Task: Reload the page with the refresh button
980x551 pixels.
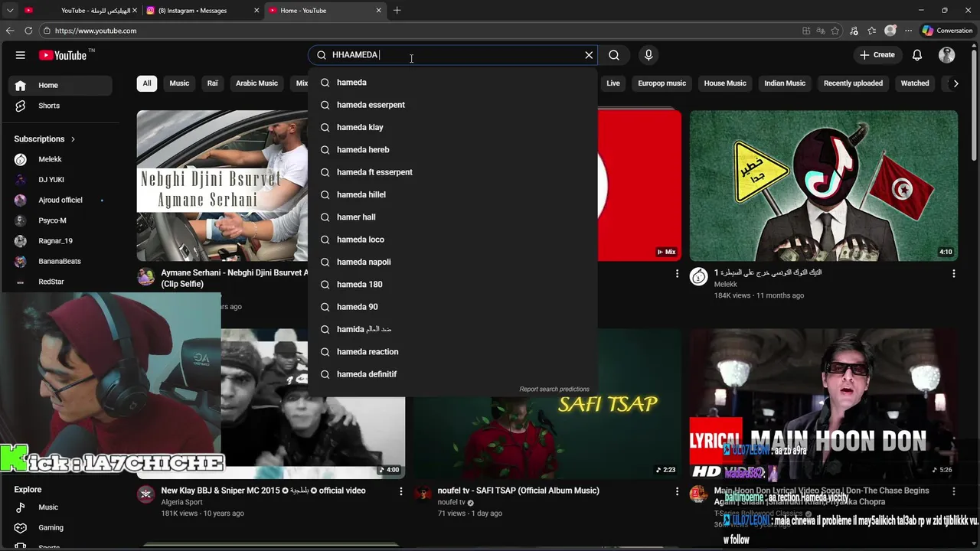Action: click(x=28, y=31)
